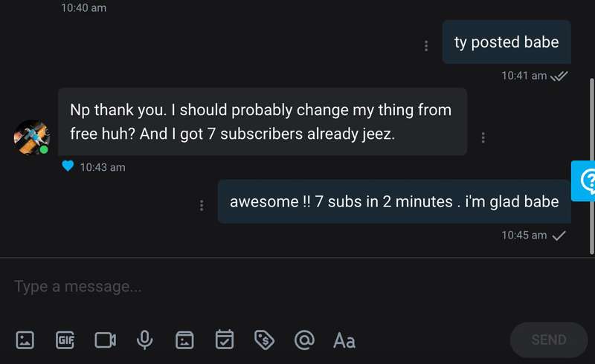Set message price with the tag icon
The height and width of the screenshot is (364, 595).
pyautogui.click(x=265, y=339)
